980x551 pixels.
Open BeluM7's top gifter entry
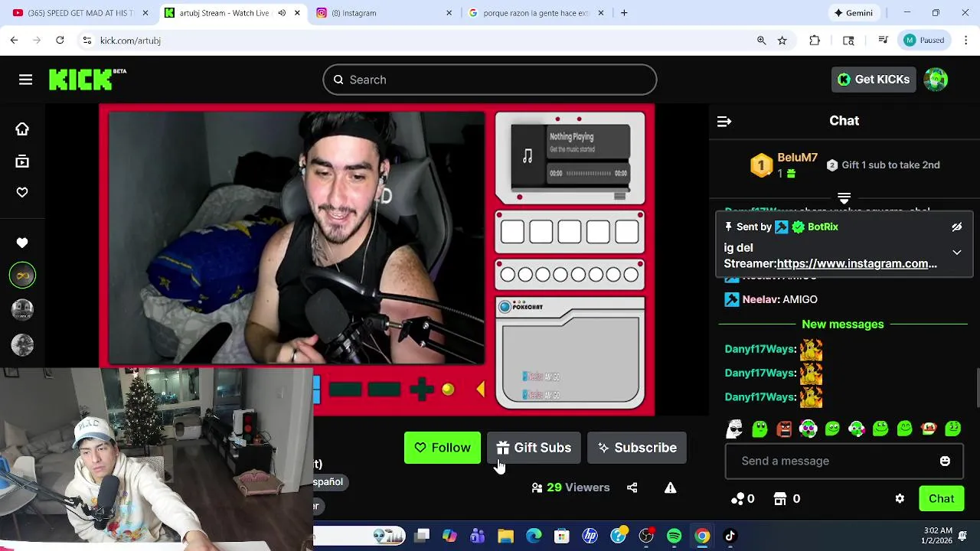784,165
